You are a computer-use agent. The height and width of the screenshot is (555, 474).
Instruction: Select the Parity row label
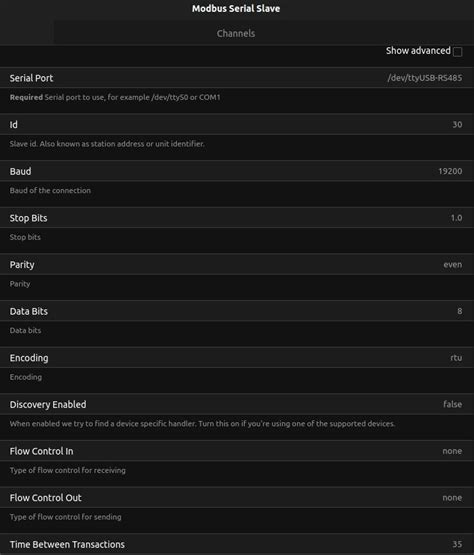click(x=22, y=265)
